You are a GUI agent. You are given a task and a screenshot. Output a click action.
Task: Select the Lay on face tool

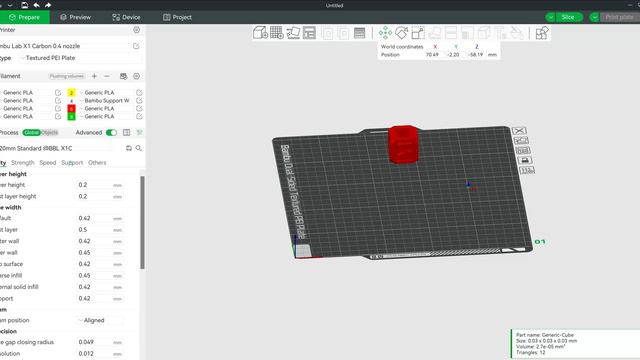434,33
